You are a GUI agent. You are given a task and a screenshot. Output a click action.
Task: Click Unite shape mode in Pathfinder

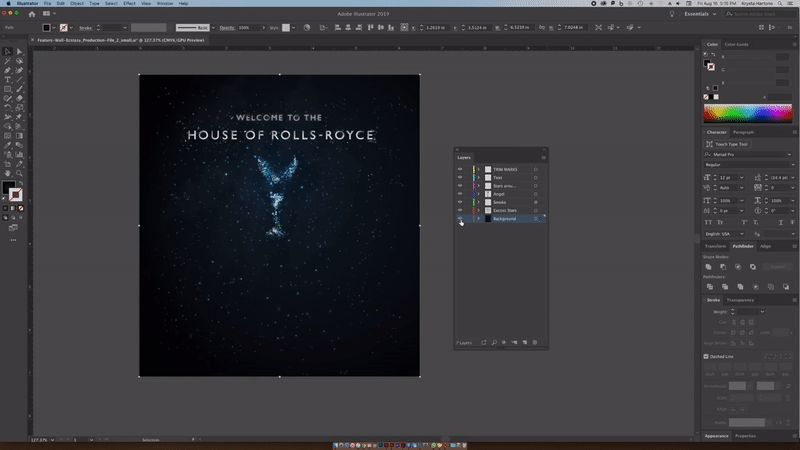(708, 267)
